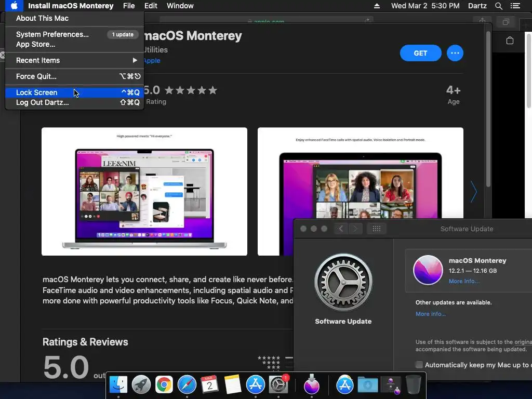The height and width of the screenshot is (399, 532).
Task: Click the page vertical scrollbar
Action: coord(488,109)
